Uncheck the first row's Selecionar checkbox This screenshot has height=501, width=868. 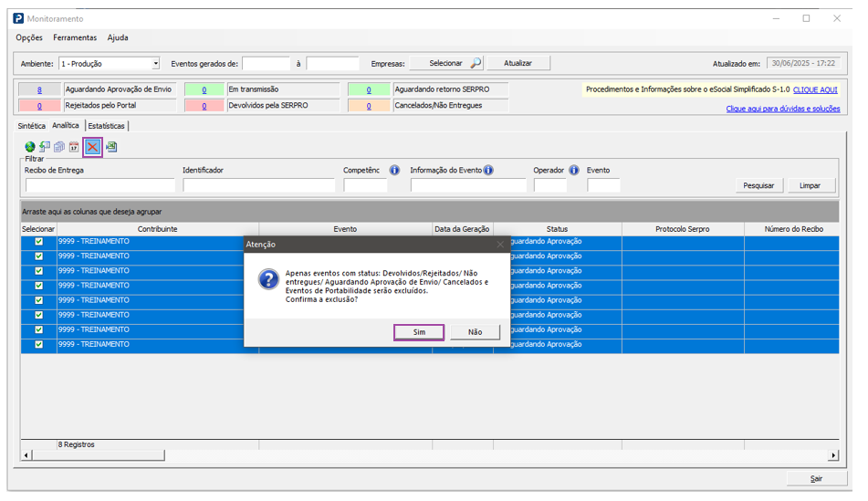38,241
